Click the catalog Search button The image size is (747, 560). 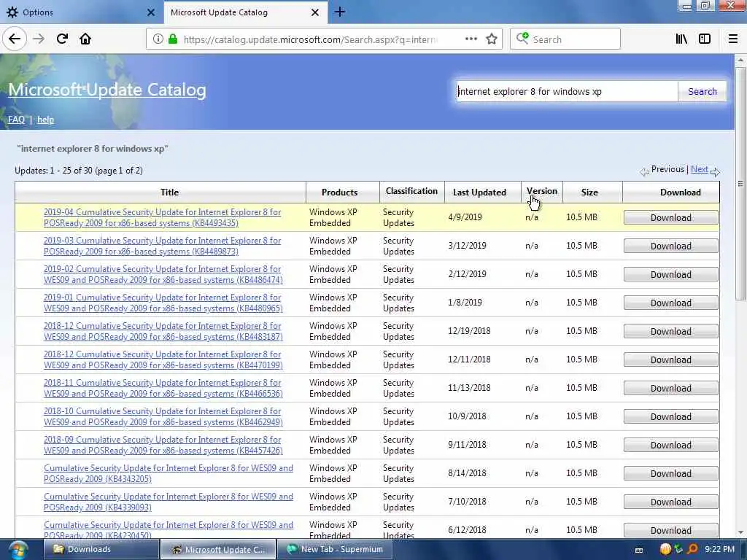(x=702, y=91)
